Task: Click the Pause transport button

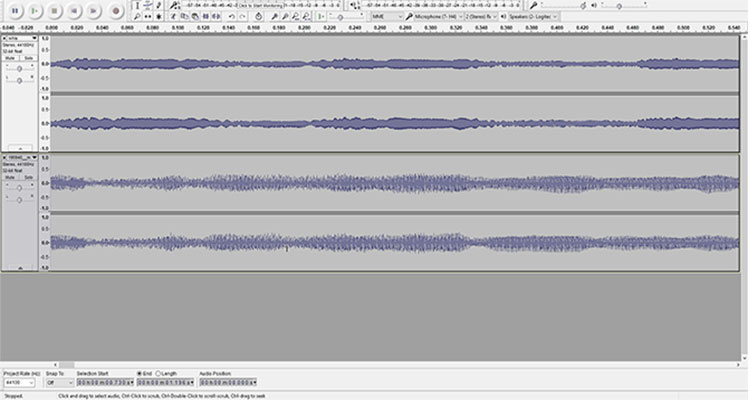Action: pos(15,11)
